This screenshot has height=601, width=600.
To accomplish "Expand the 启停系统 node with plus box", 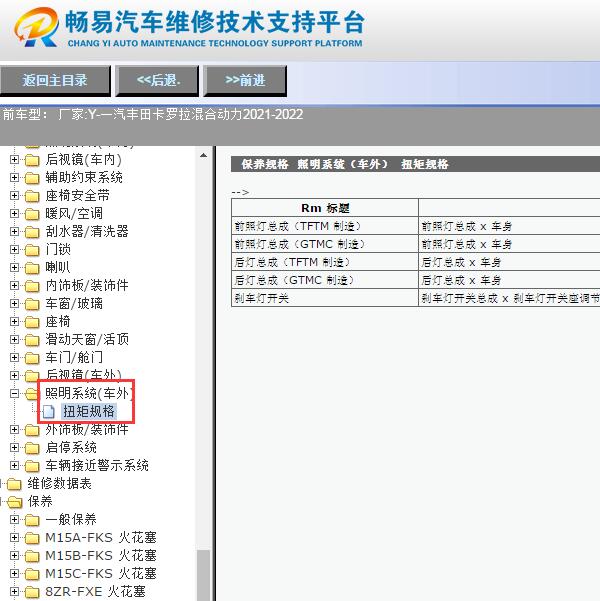I will 14,448.
